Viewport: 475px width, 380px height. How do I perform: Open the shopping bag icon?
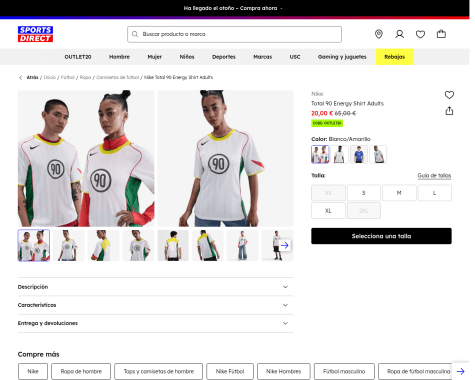click(x=441, y=34)
